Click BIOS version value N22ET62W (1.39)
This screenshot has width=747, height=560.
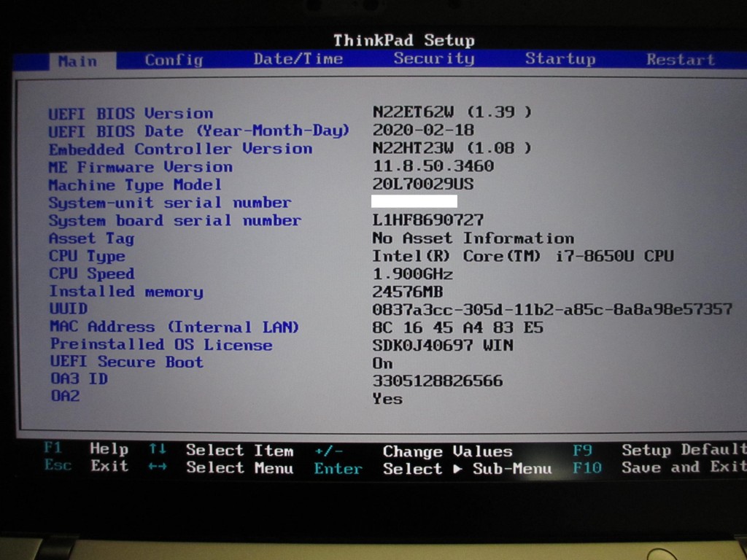pos(452,112)
